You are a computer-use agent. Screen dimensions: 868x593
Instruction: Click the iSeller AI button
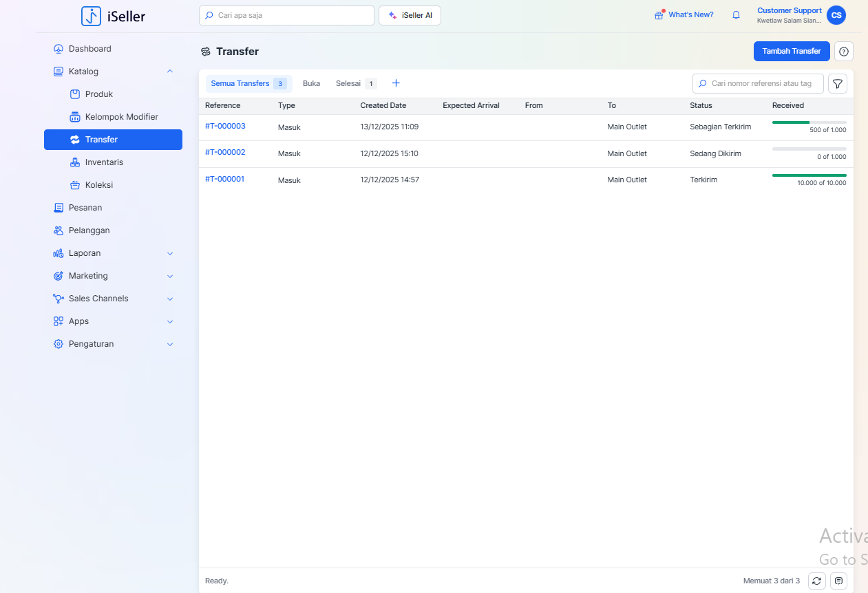pos(410,15)
